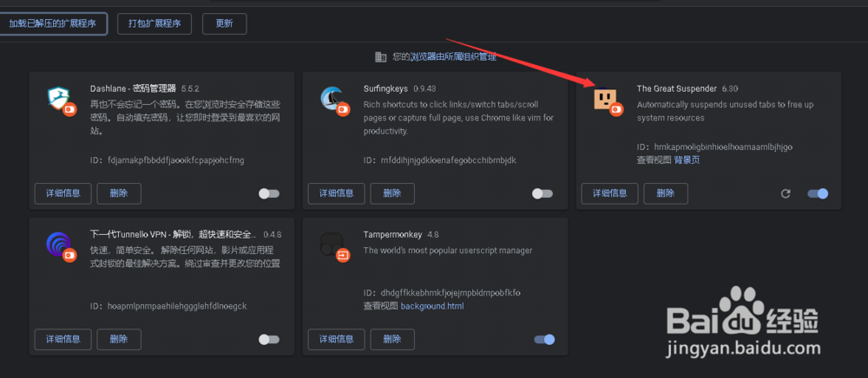The height and width of the screenshot is (378, 868).
Task: Click 下一代Tunnello VPN title text
Action: point(174,234)
